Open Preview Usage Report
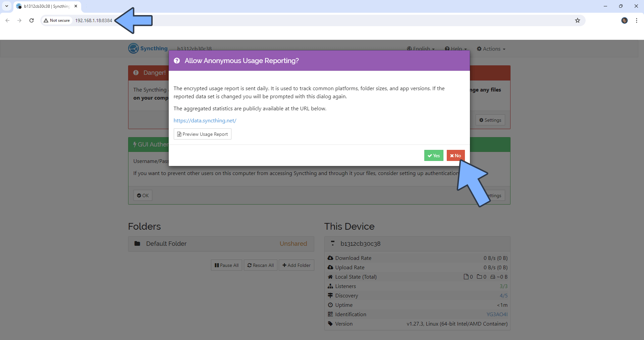Screen dimensions: 644x340 click(x=203, y=134)
